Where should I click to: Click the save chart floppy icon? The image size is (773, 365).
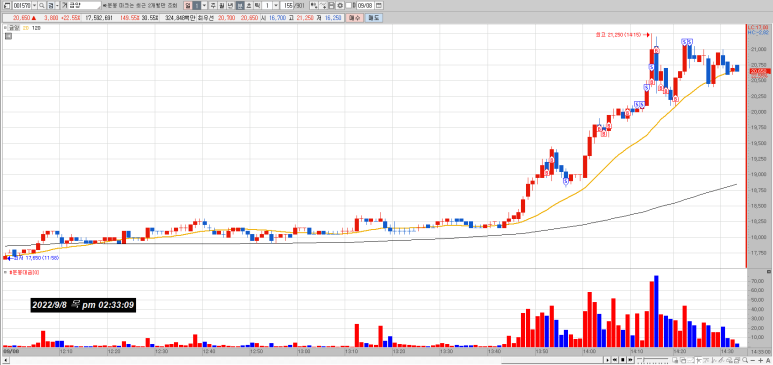332,5
